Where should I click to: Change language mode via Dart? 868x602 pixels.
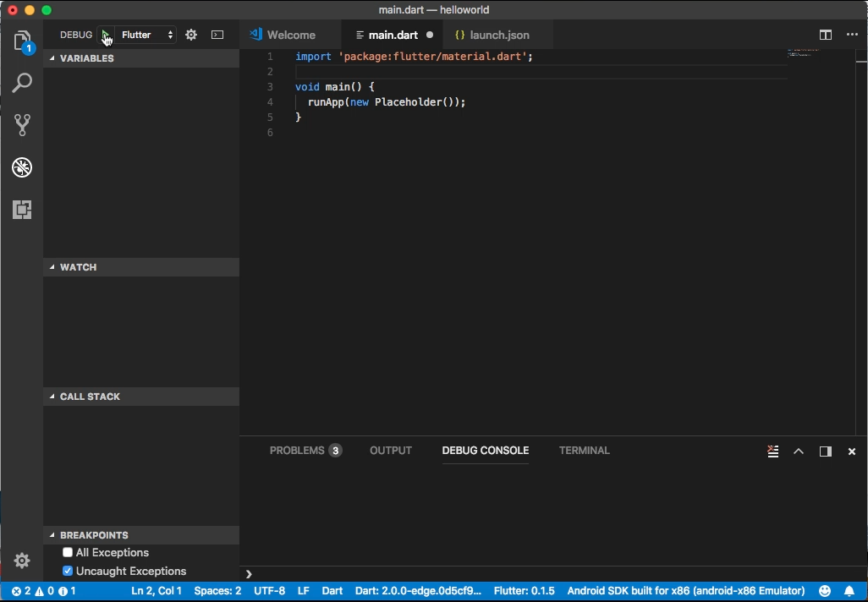332,591
